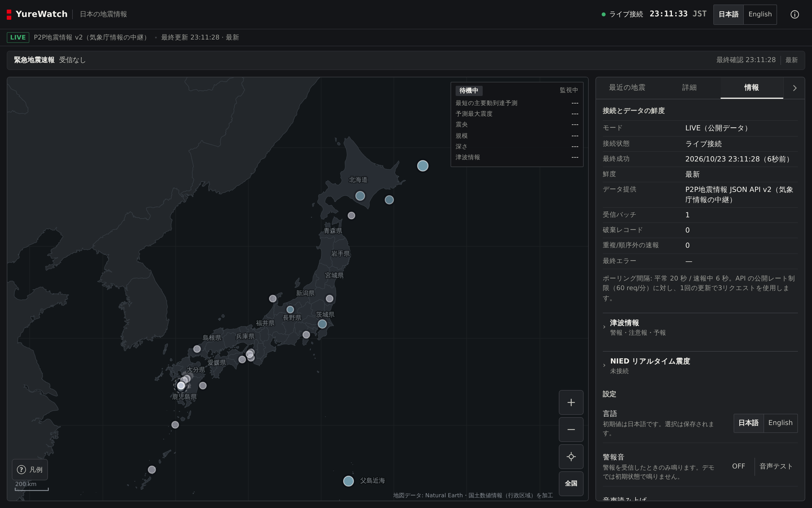Toggle the 警報音 OFF switch
The width and height of the screenshot is (812, 508).
[738, 466]
